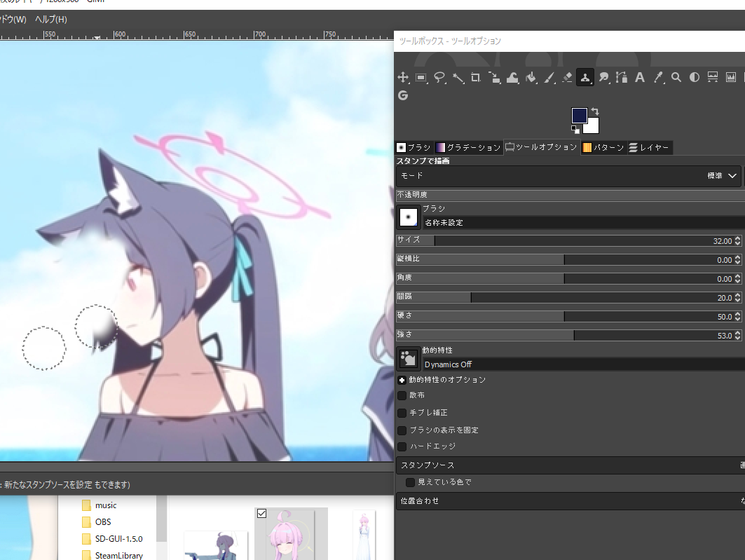The width and height of the screenshot is (745, 560).
Task: Select the Paths tool
Action: coord(622,77)
